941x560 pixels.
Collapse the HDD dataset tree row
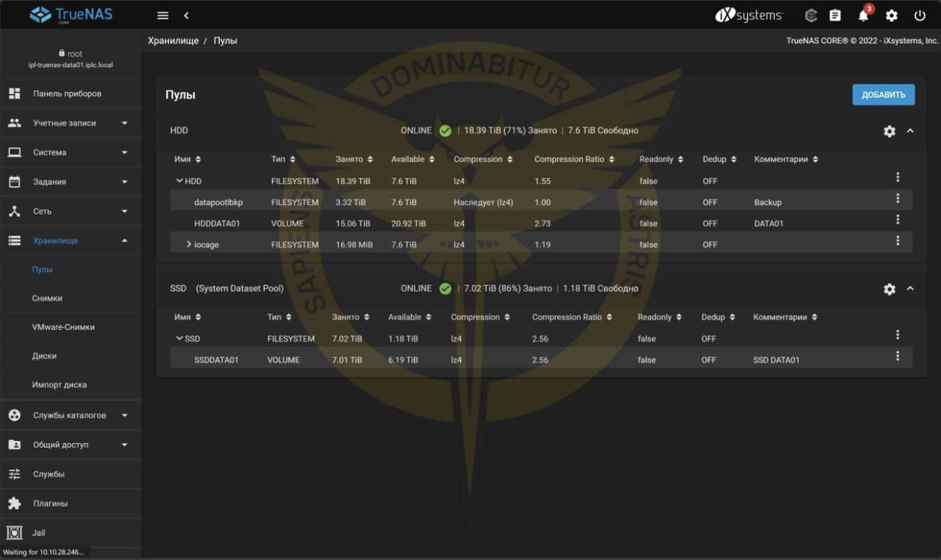tap(179, 181)
